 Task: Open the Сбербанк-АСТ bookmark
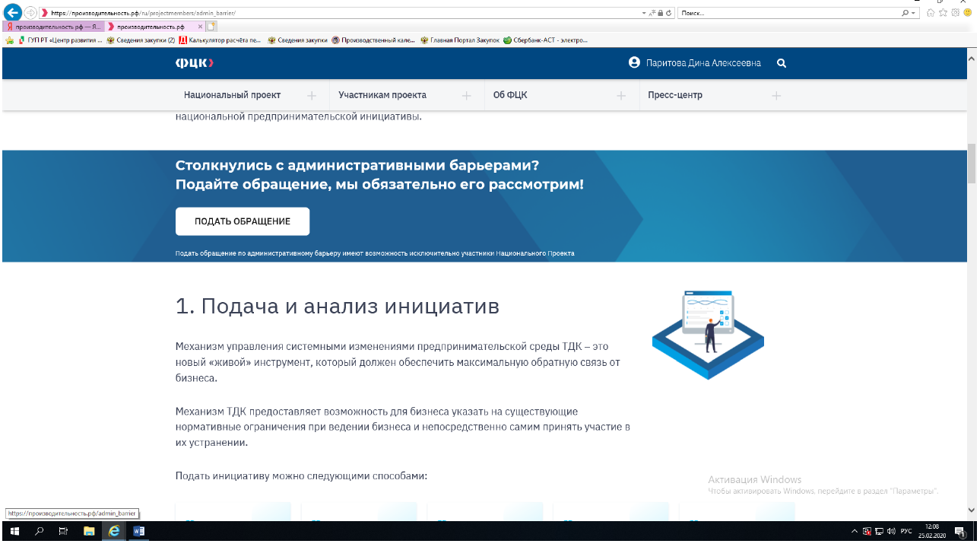coord(544,40)
